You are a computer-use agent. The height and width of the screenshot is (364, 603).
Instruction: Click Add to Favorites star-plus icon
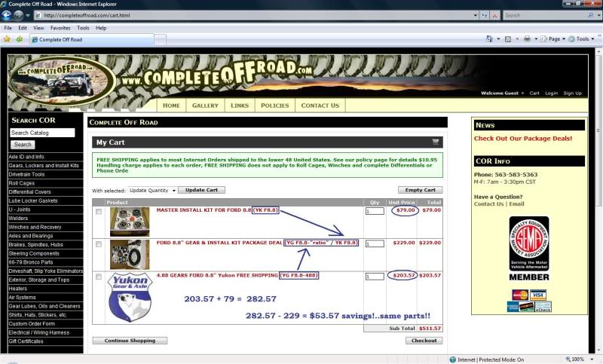coord(20,39)
